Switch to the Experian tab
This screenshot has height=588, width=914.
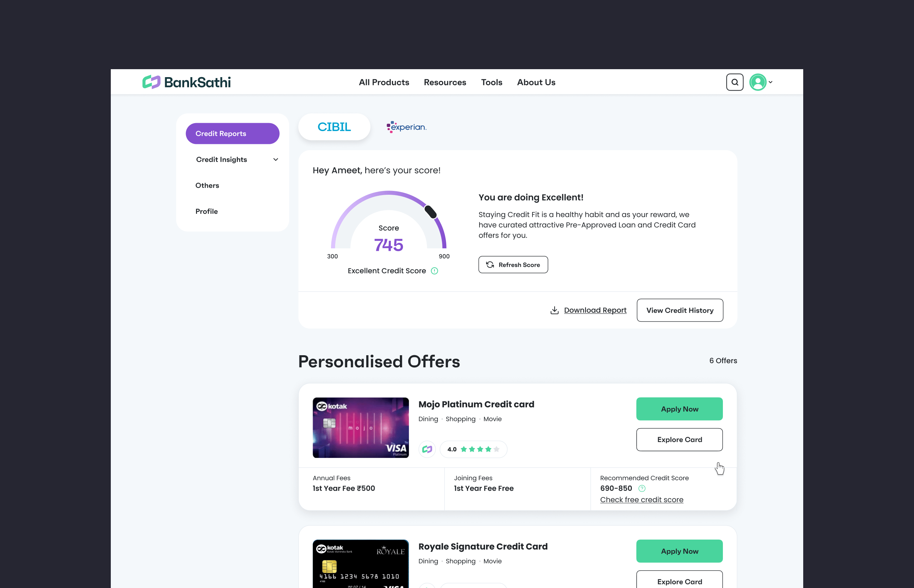(406, 127)
